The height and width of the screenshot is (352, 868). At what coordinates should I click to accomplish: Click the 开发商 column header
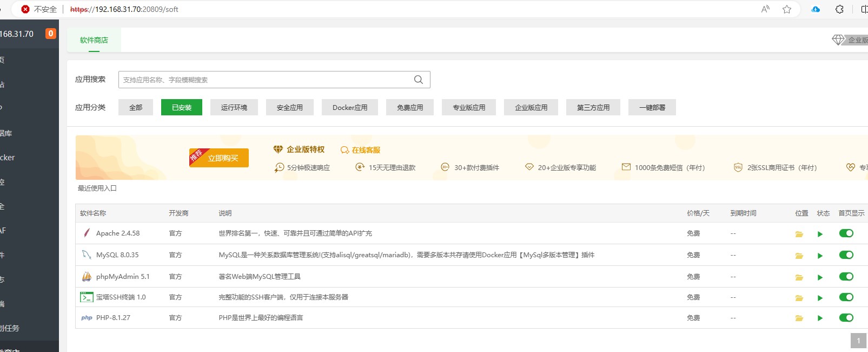[x=178, y=213]
